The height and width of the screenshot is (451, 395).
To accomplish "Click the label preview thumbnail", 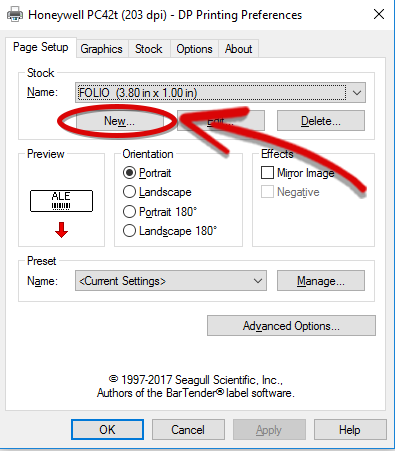I will [61, 201].
